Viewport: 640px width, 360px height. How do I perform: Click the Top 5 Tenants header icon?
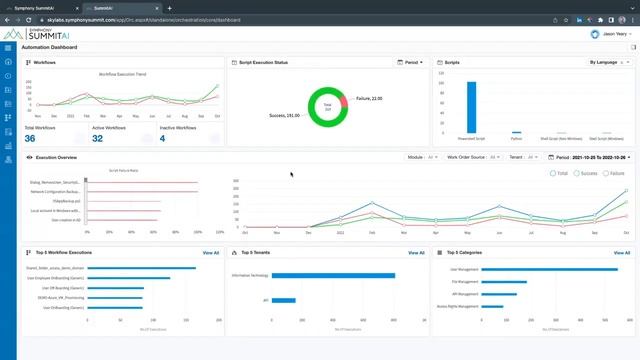(x=234, y=253)
